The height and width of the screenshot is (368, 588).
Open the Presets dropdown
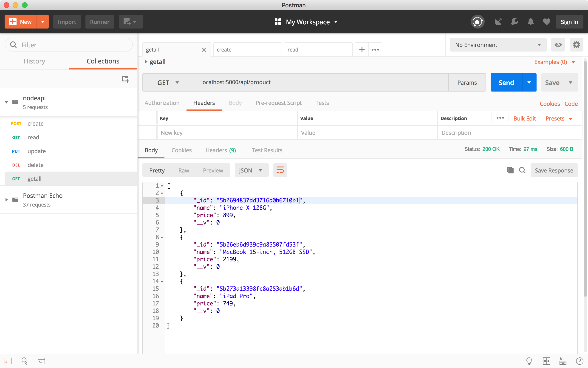click(x=559, y=118)
